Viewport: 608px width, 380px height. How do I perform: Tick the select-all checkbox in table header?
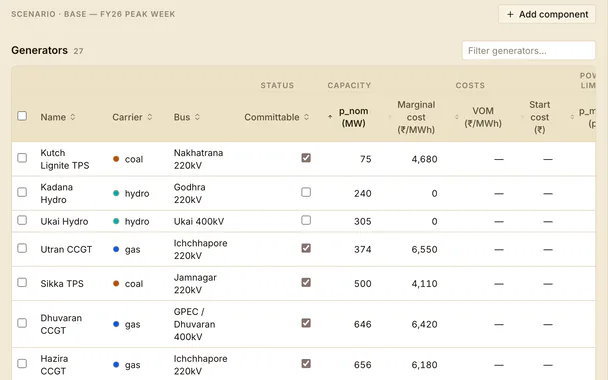point(22,116)
